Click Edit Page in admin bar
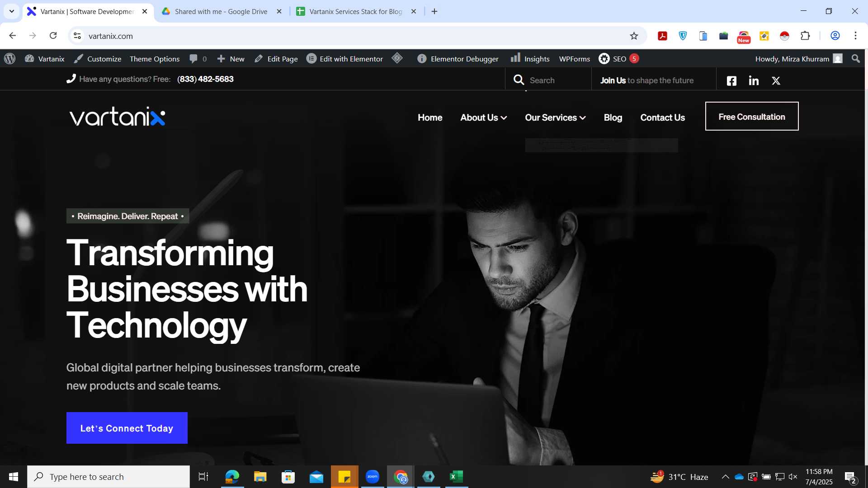 tap(276, 59)
